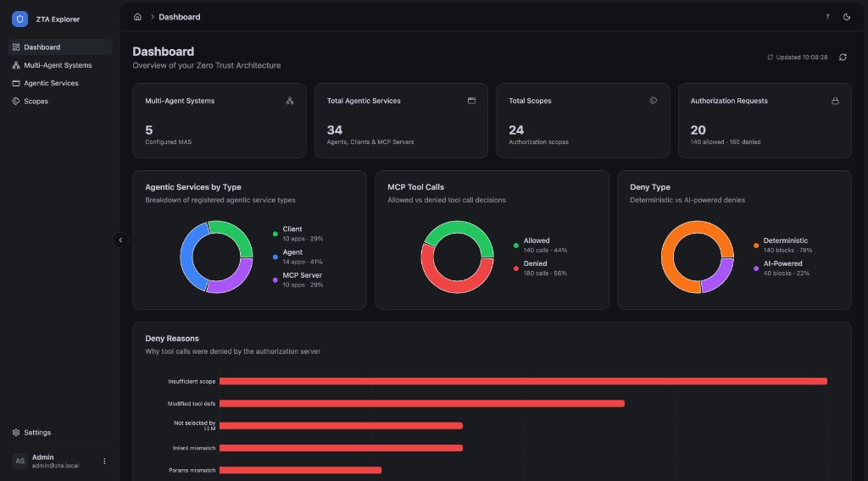Open Multi-Agent Systems in the sidebar
The height and width of the screenshot is (481, 868).
coord(60,65)
